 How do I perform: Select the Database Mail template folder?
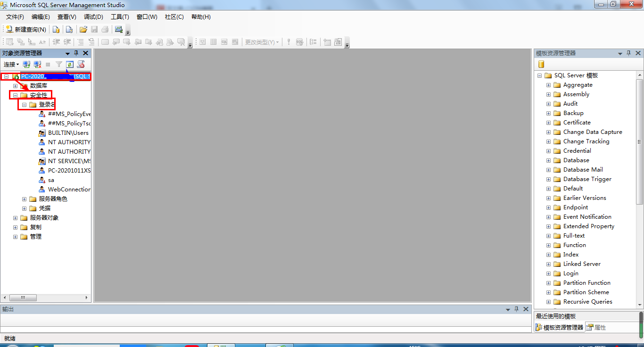[x=583, y=170]
